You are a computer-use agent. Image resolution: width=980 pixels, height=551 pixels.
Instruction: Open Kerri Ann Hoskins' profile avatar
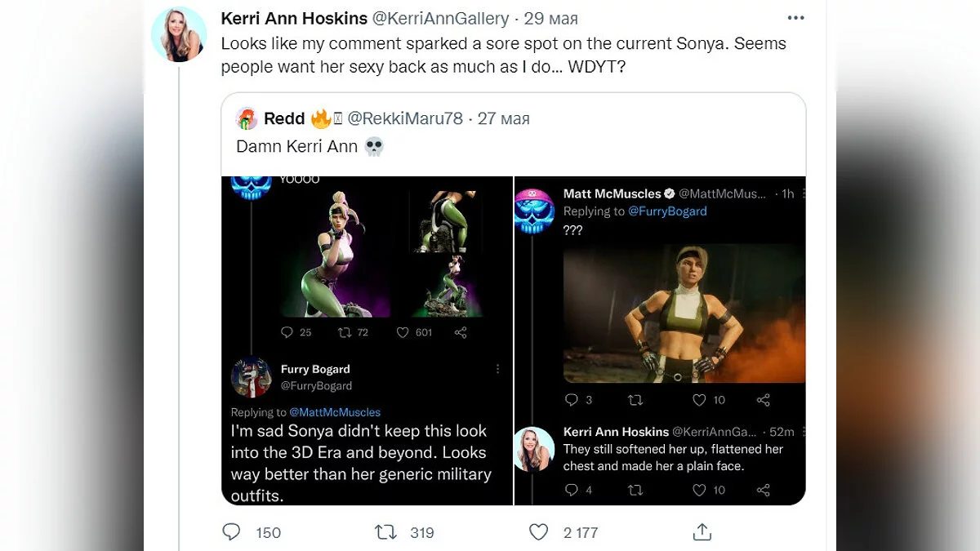pos(179,34)
